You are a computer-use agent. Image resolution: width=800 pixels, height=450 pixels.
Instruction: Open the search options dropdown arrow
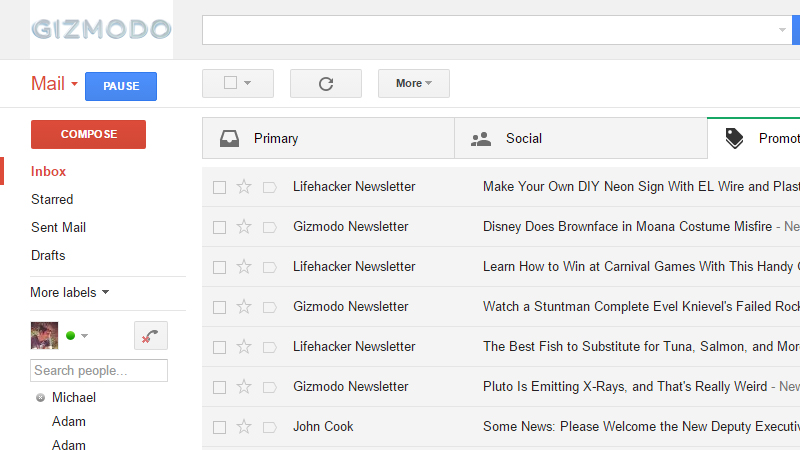782,30
